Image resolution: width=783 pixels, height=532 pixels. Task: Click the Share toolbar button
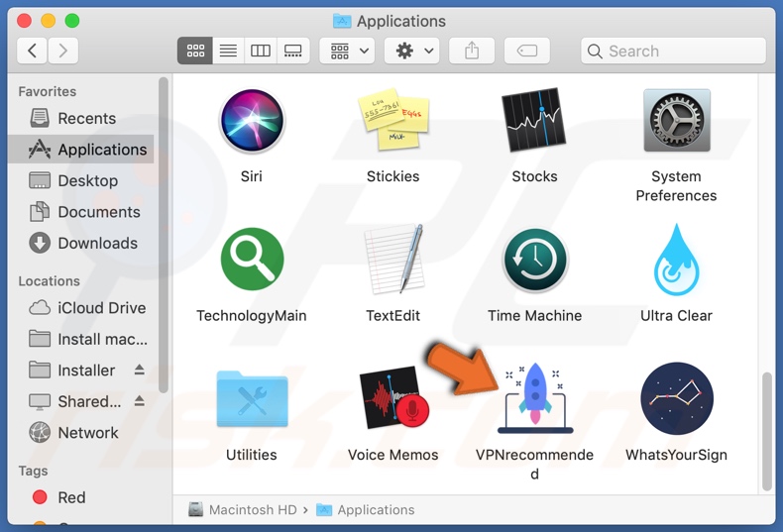tap(472, 51)
